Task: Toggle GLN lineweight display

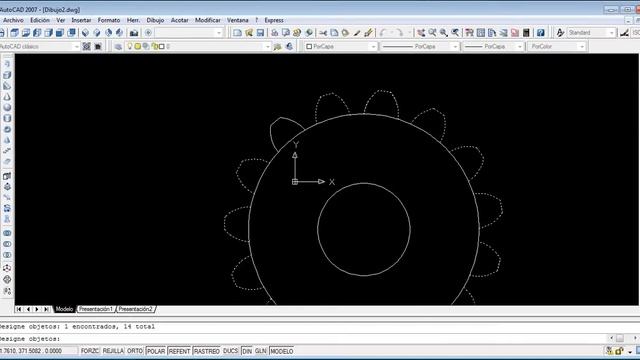Action: tap(260, 351)
